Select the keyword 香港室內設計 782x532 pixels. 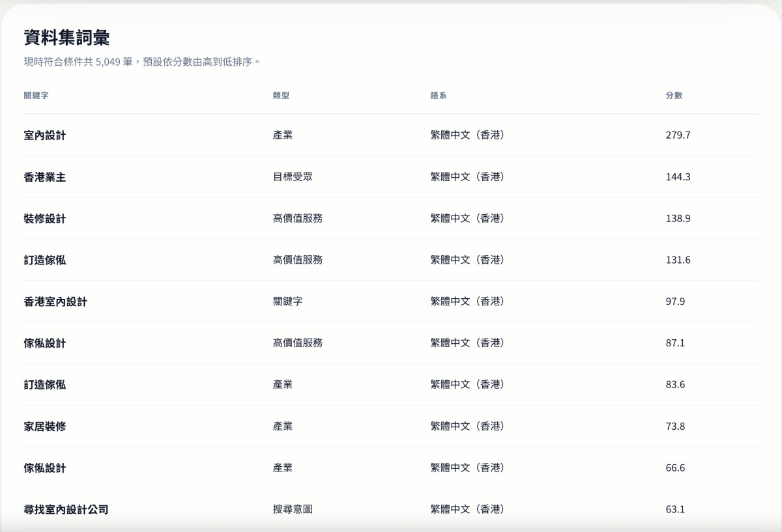(x=55, y=301)
